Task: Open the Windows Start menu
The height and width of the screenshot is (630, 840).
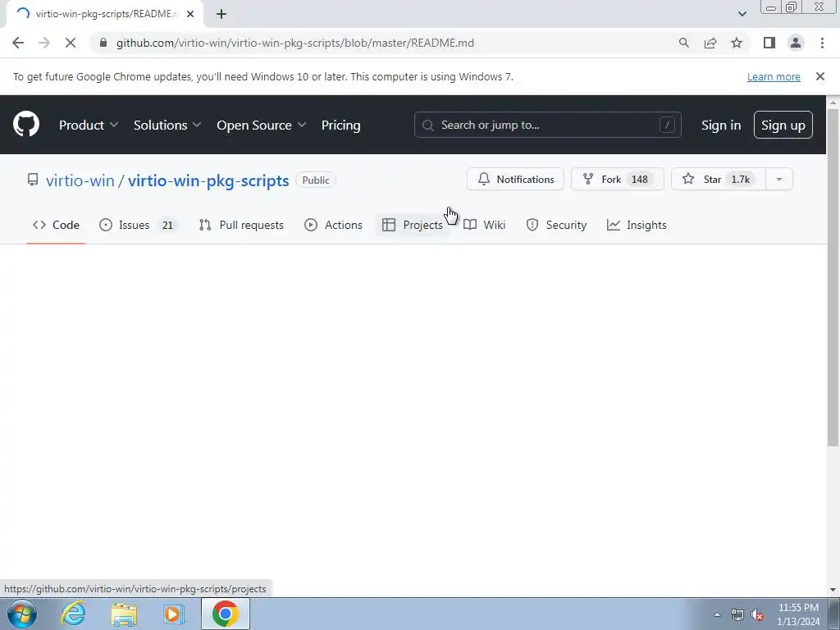Action: tap(22, 614)
